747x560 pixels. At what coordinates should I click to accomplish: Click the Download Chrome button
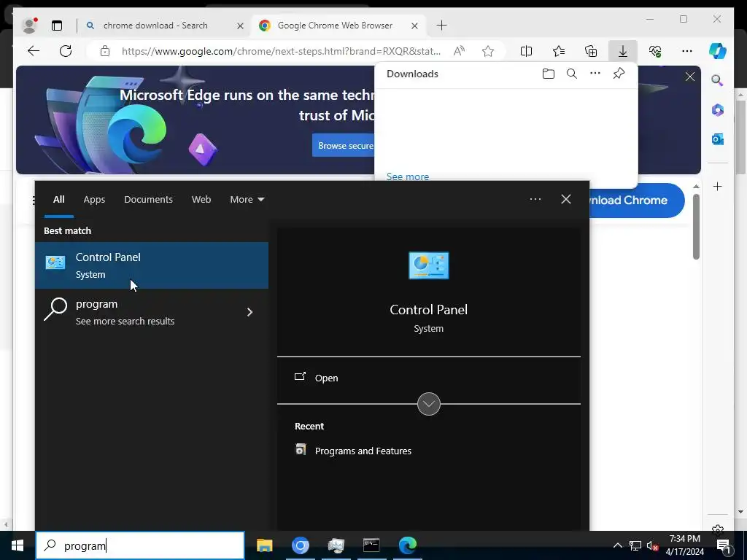point(635,201)
